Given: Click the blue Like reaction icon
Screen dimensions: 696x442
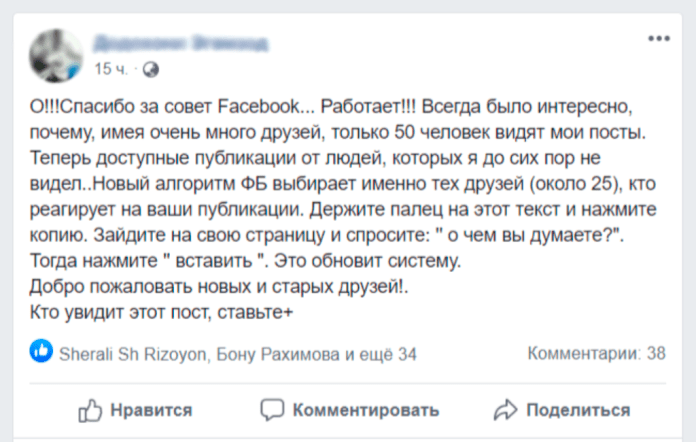Looking at the screenshot, I should (x=42, y=352).
